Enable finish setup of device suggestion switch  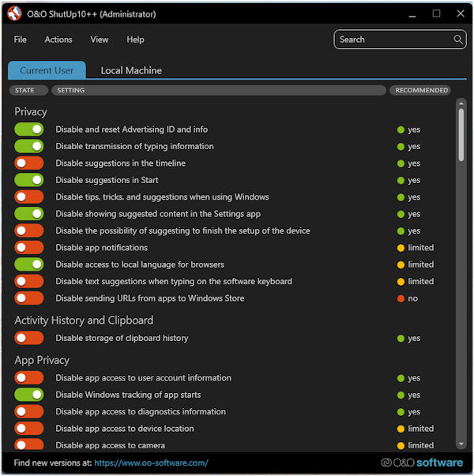point(29,231)
